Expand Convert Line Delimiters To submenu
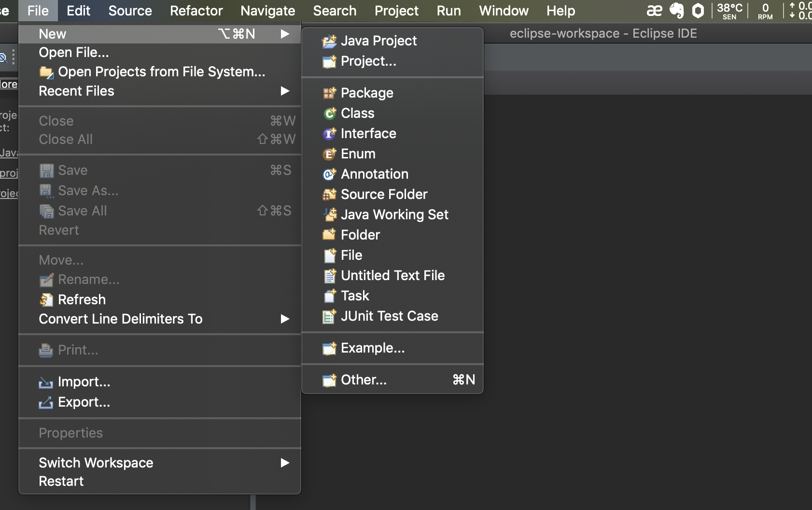Image resolution: width=812 pixels, height=510 pixels. (285, 319)
